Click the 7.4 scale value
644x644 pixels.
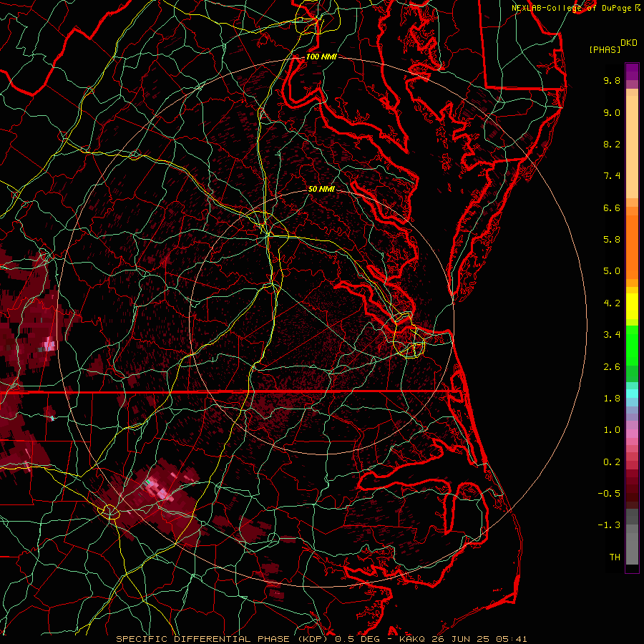pyautogui.click(x=612, y=176)
